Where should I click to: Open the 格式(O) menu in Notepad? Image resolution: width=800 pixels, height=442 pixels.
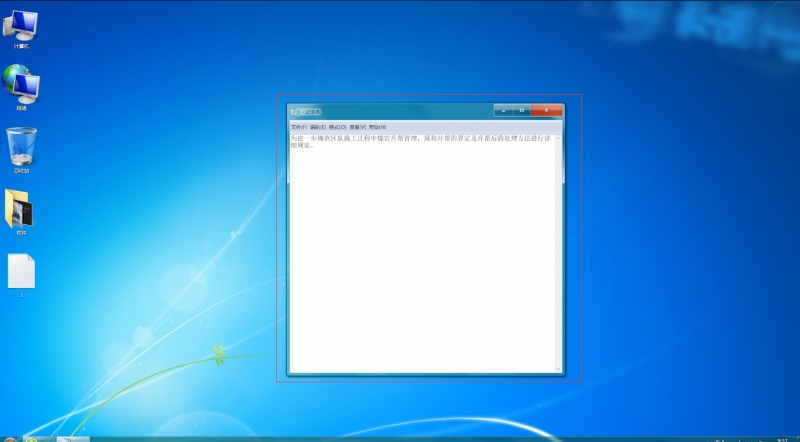[337, 127]
